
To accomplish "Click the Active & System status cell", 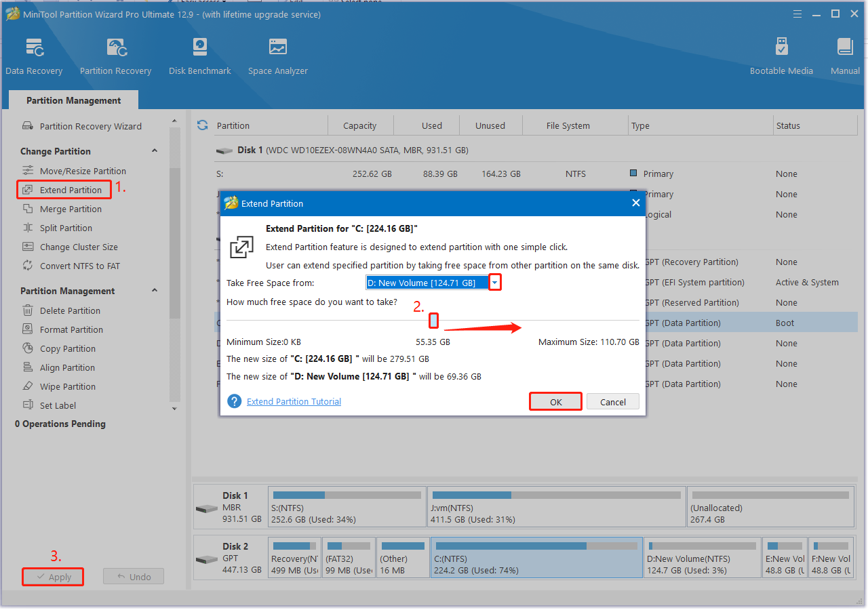I will pyautogui.click(x=807, y=283).
